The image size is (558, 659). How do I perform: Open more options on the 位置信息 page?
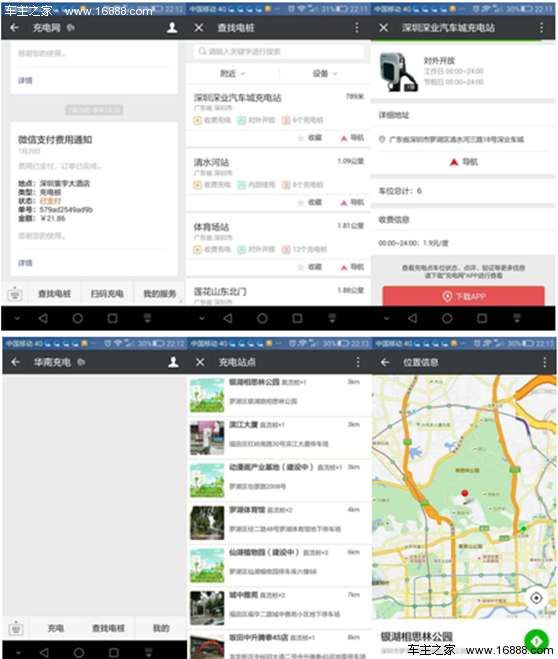pos(545,362)
